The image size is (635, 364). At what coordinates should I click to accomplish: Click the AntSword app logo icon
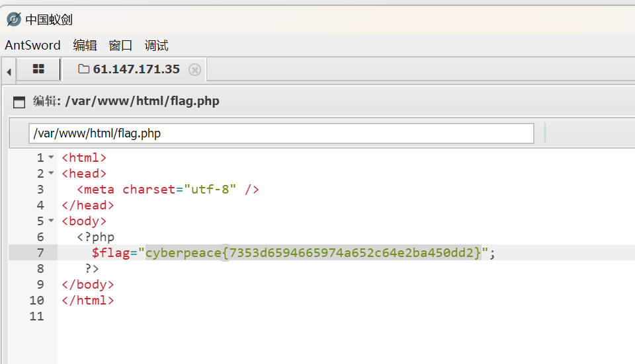pyautogui.click(x=14, y=19)
